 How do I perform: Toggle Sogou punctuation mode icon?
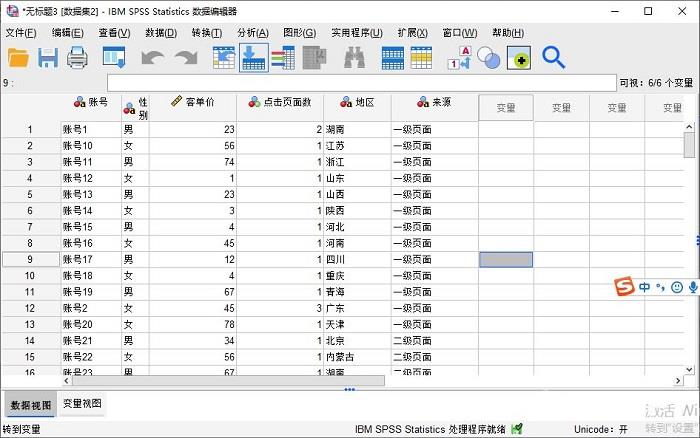click(660, 287)
